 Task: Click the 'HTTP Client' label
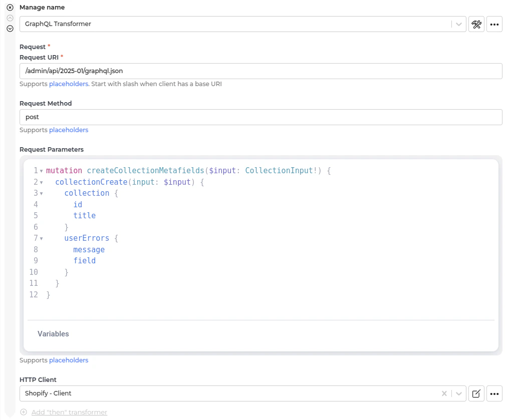point(38,379)
